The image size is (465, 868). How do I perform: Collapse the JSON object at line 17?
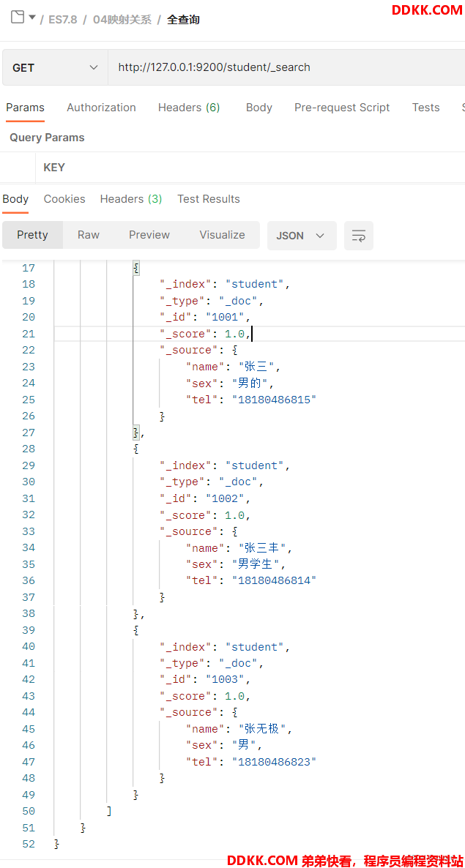coord(136,268)
